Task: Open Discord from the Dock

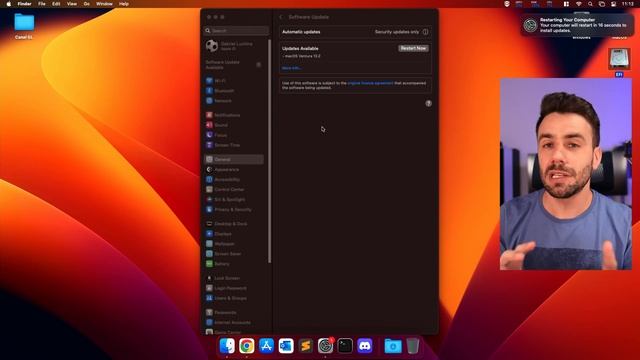Action: coord(364,346)
